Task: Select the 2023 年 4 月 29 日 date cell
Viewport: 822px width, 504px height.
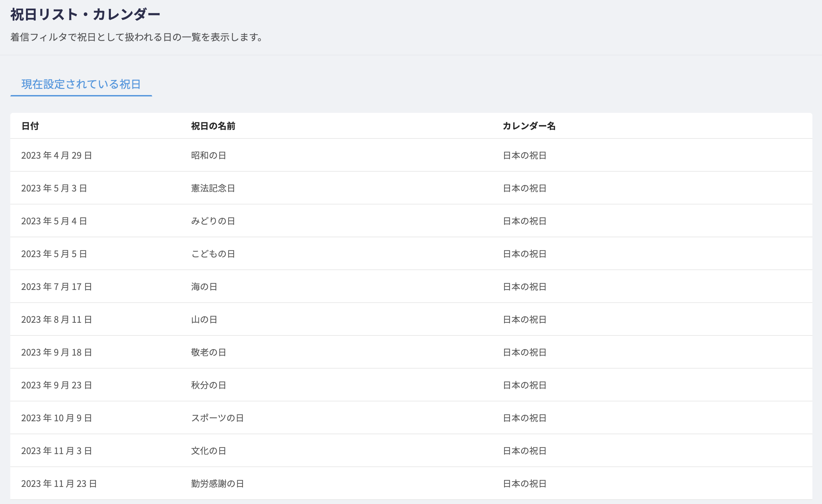Action: click(56, 155)
